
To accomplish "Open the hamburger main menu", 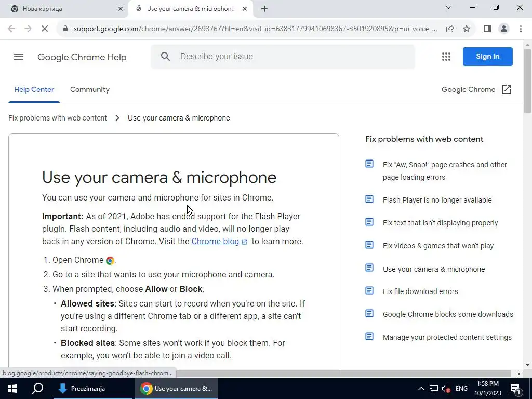I will click(x=19, y=57).
